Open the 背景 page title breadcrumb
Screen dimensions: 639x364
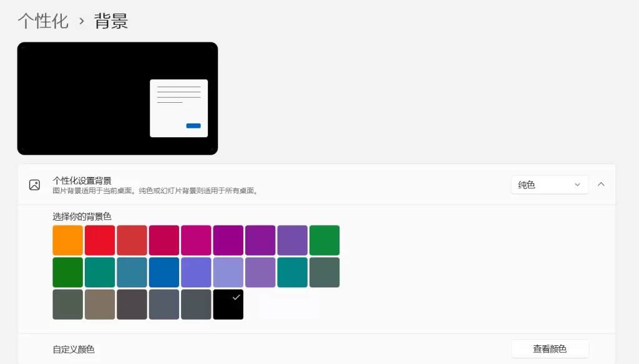point(110,21)
